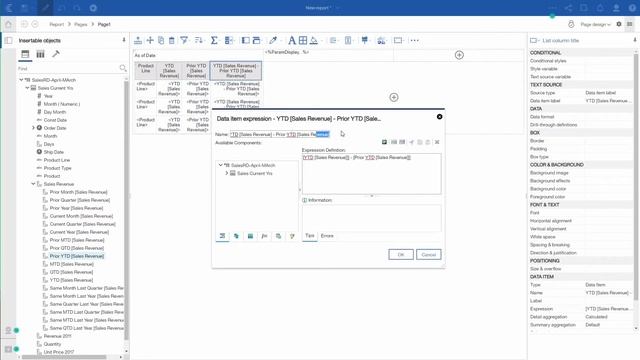
Task: Click the border grid icon in toolbar
Action: click(303, 40)
